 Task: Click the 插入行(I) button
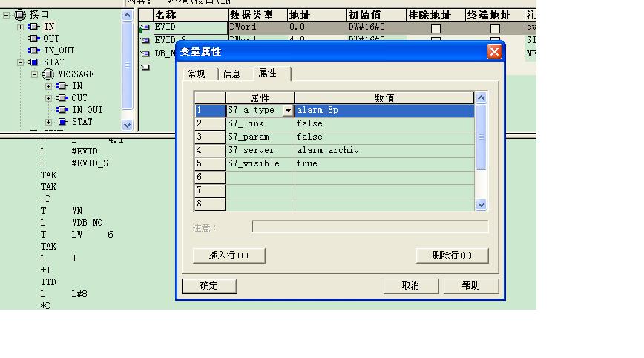click(229, 256)
